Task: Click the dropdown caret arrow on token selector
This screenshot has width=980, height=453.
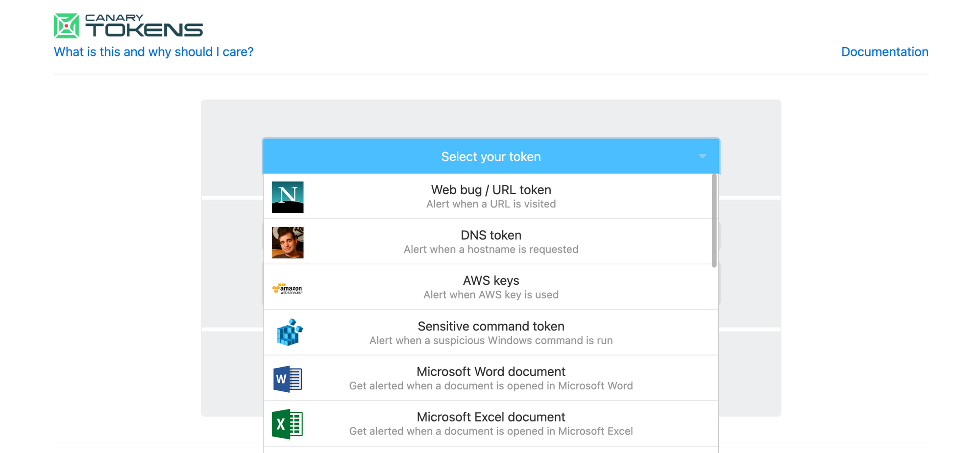Action: 702,156
